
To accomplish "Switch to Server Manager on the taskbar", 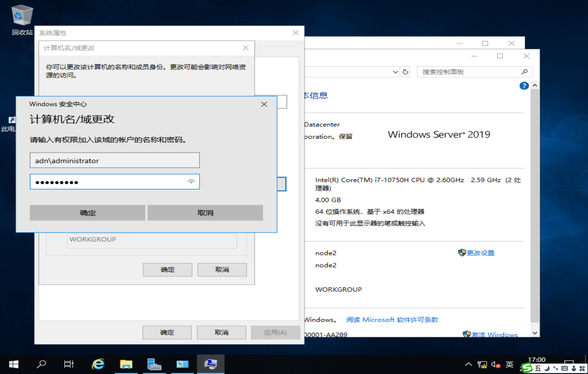I will (x=154, y=364).
